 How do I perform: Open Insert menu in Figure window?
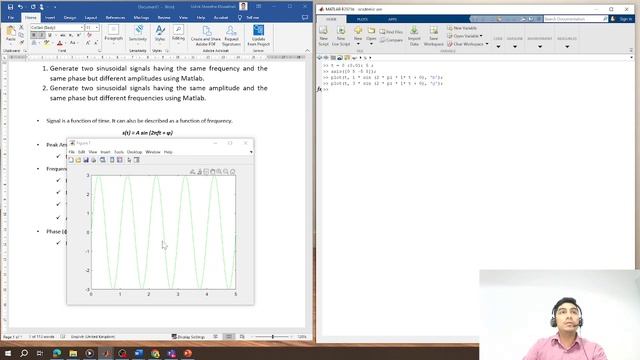tap(105, 152)
